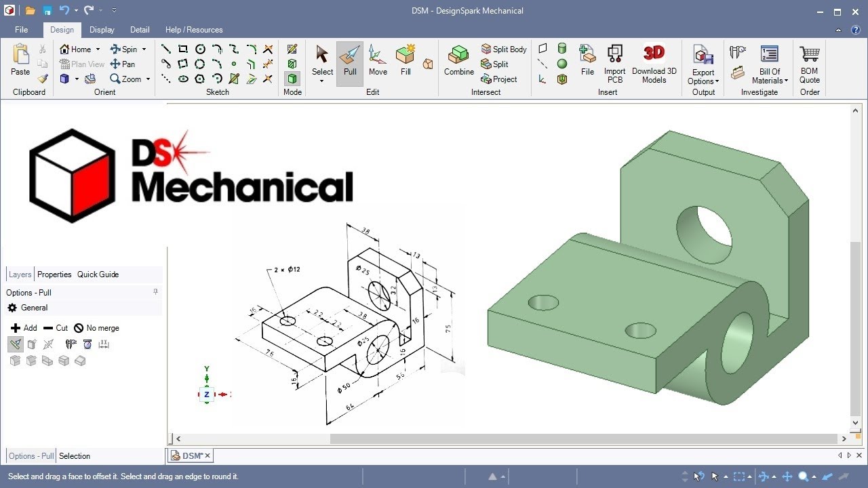Switch to 3D mode
This screenshot has height=488, width=868.
tap(292, 79)
